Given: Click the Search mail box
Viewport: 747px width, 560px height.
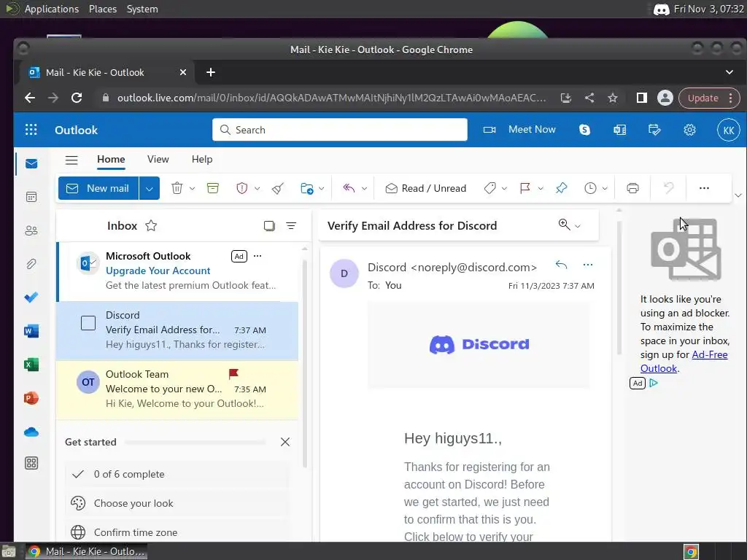Looking at the screenshot, I should [x=340, y=130].
